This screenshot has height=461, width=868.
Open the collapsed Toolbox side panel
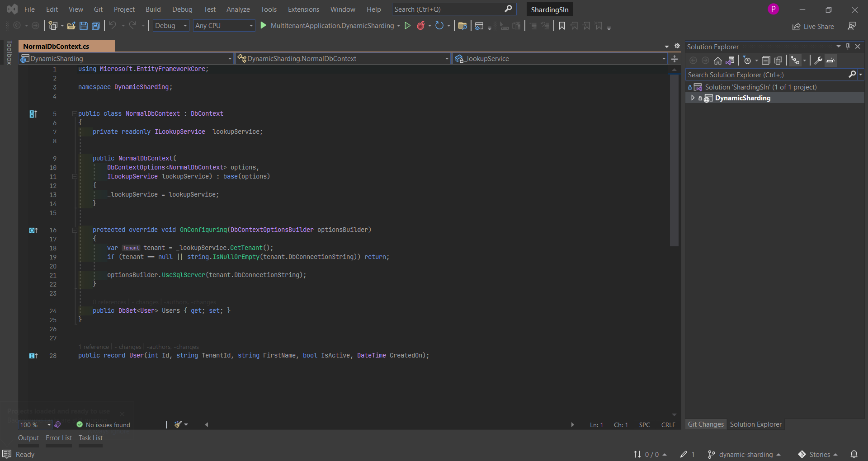pos(9,52)
